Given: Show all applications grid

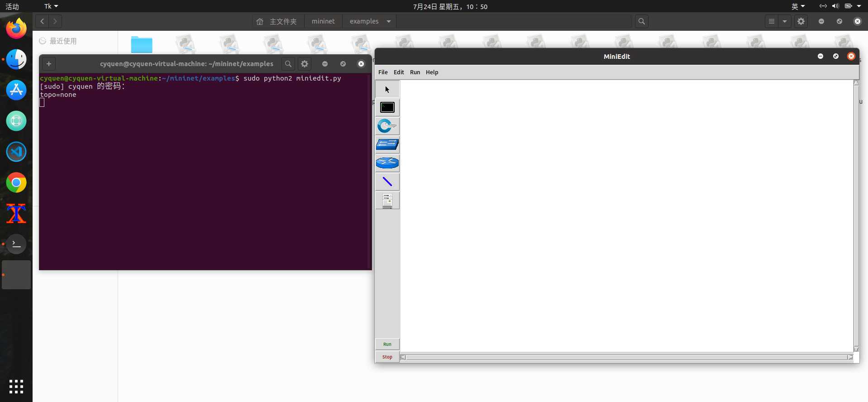Looking at the screenshot, I should tap(16, 387).
